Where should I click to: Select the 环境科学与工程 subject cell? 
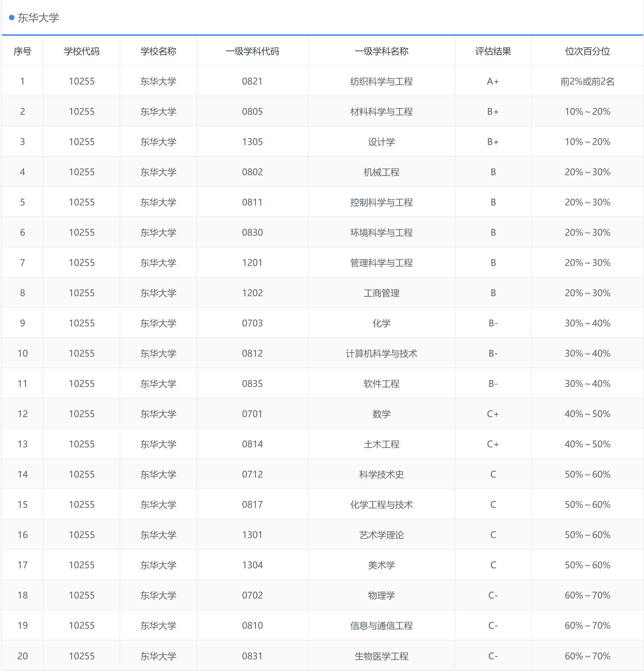point(381,233)
